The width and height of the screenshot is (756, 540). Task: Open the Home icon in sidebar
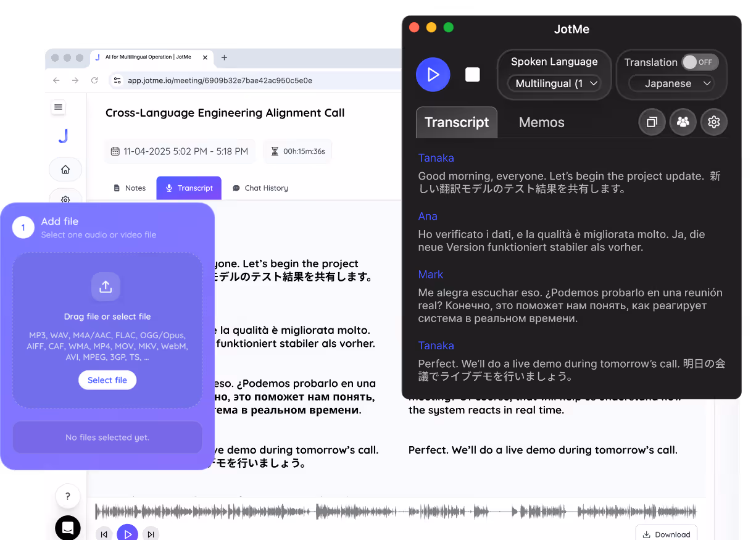click(x=65, y=170)
